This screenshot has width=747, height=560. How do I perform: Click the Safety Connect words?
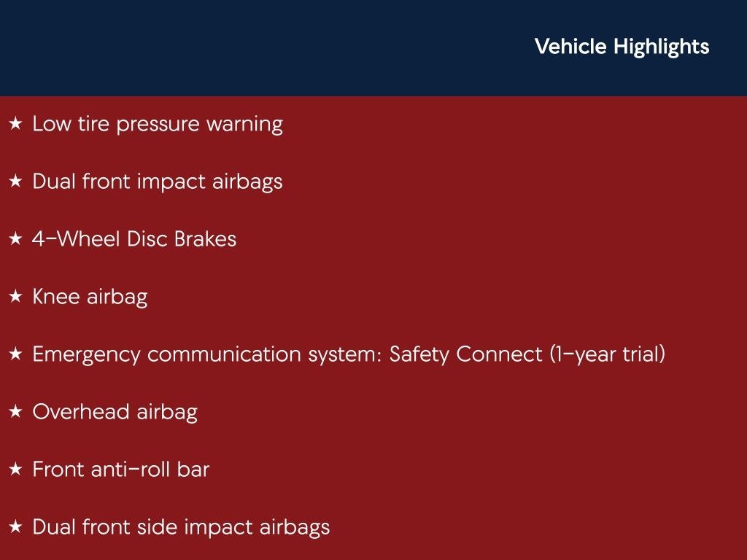(466, 354)
